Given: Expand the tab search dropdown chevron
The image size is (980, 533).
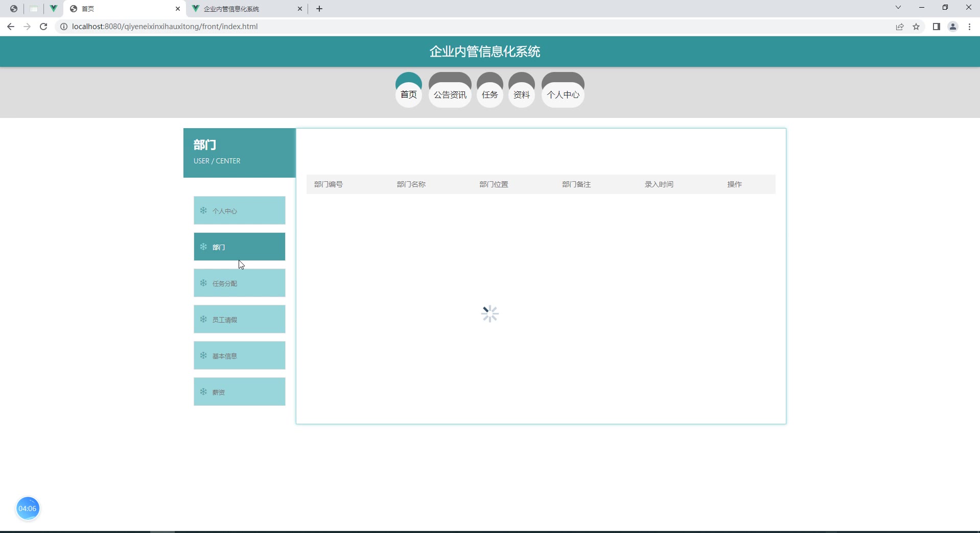Looking at the screenshot, I should point(898,8).
